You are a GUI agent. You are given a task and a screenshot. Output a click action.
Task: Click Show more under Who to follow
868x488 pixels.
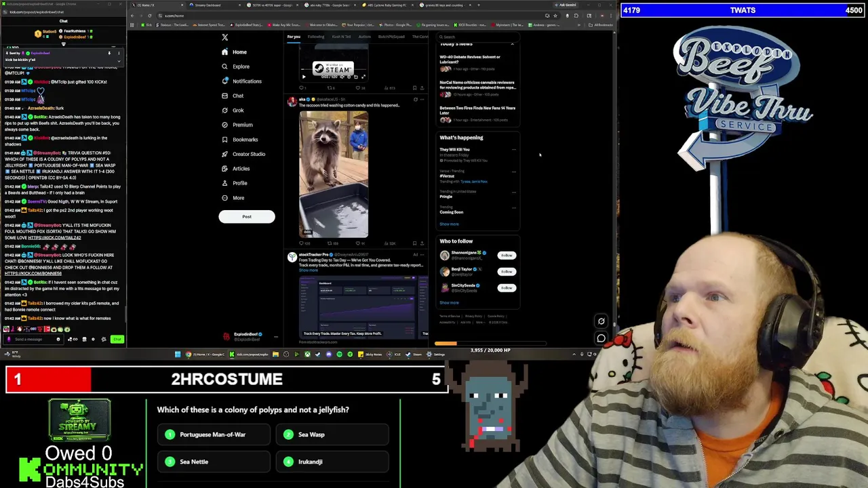[449, 303]
